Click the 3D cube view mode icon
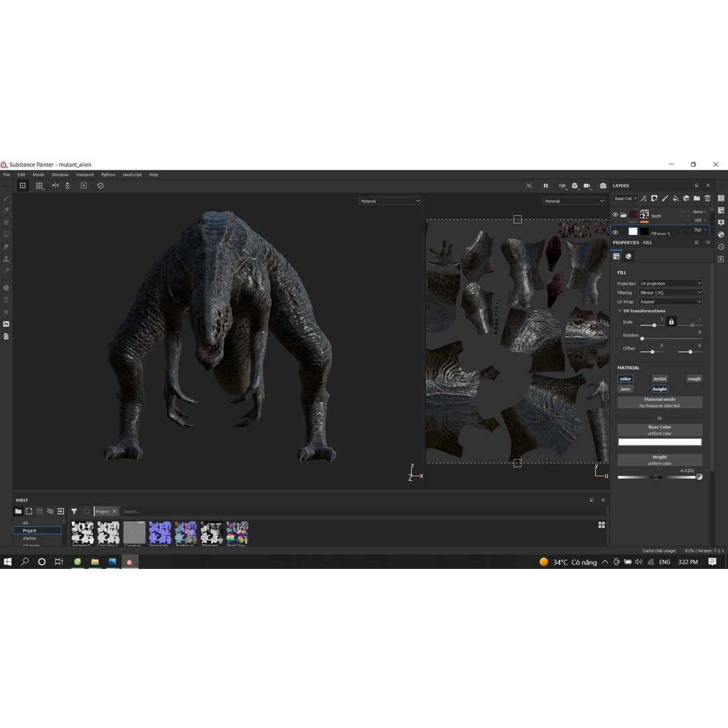The image size is (728, 728). pyautogui.click(x=575, y=186)
